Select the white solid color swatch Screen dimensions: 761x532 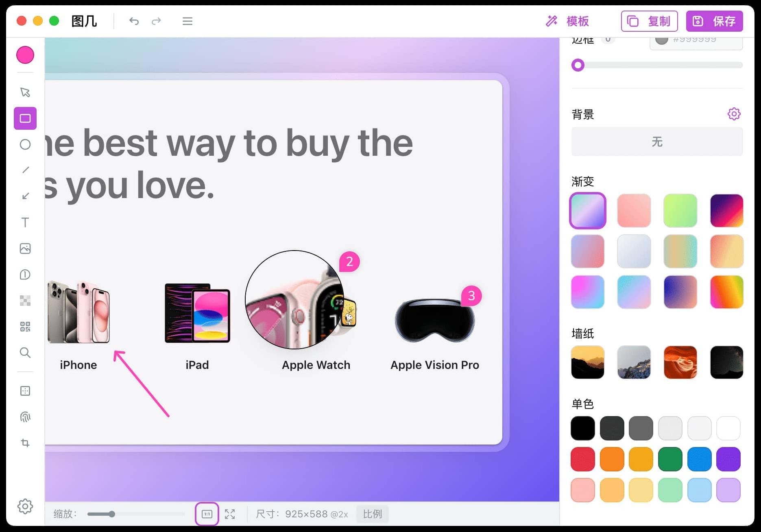tap(728, 428)
